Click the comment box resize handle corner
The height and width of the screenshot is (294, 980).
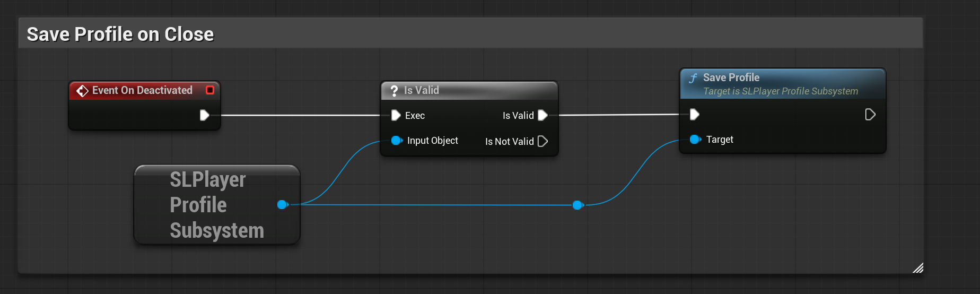pyautogui.click(x=918, y=268)
